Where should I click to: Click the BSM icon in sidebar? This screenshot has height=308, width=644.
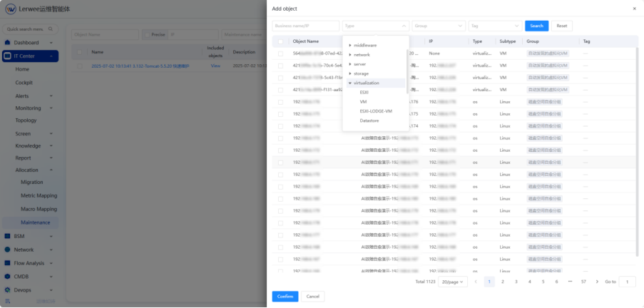[8, 236]
